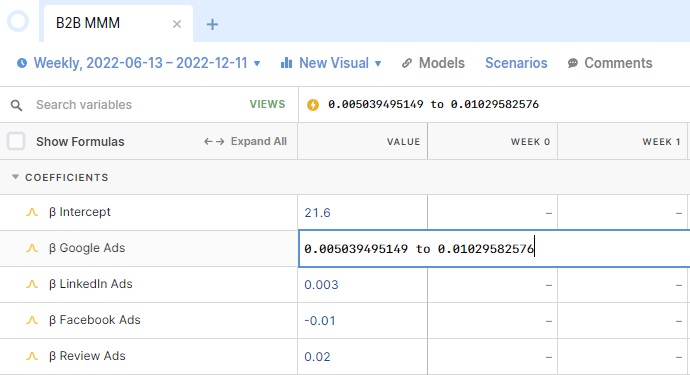Click inside the β Google Ads edit cell
690x375 pixels.
(x=494, y=249)
